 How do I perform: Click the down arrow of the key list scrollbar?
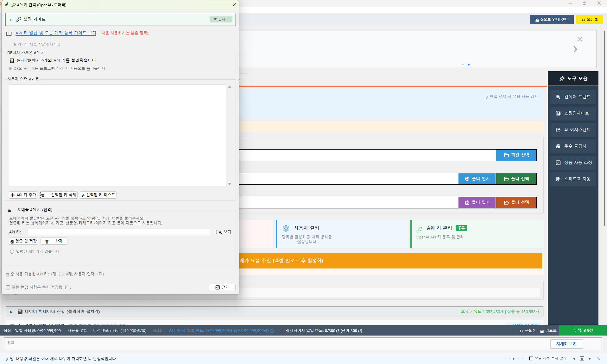coord(230,184)
